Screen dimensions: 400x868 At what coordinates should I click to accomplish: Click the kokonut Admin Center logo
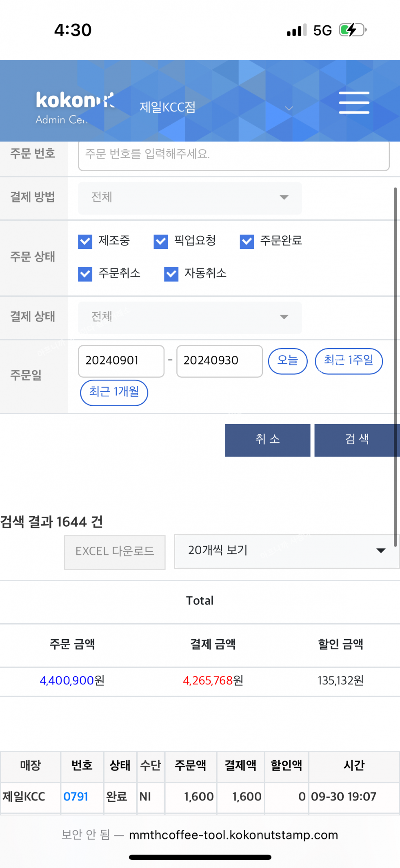point(75,108)
